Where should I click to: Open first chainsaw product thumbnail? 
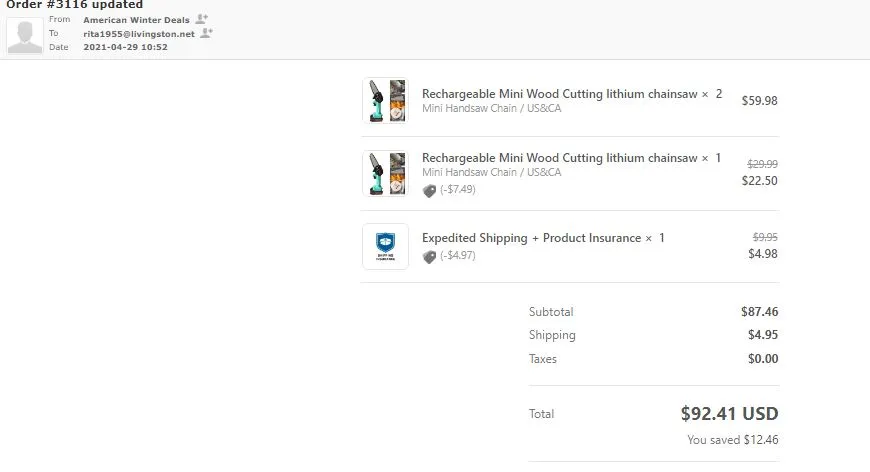click(x=386, y=100)
